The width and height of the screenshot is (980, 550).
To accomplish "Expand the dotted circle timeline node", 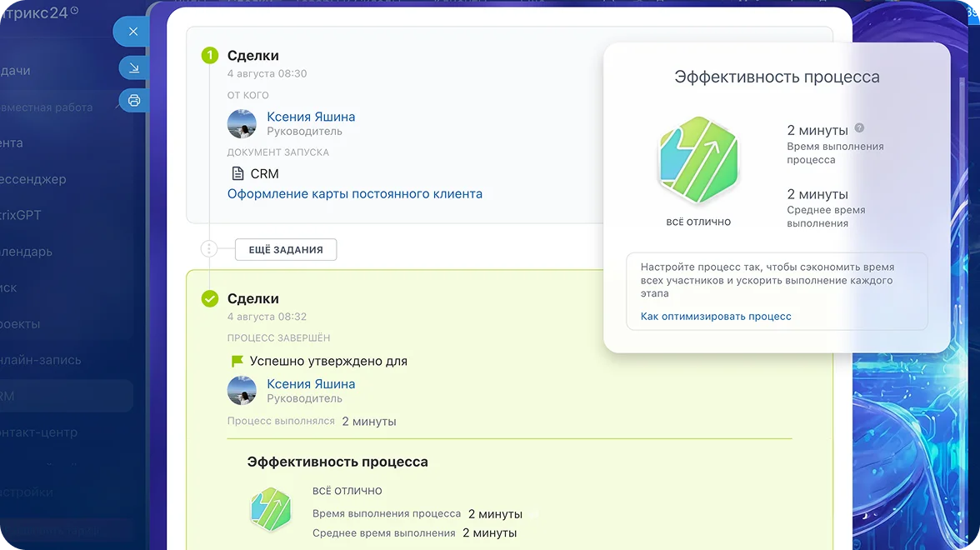I will click(x=208, y=248).
